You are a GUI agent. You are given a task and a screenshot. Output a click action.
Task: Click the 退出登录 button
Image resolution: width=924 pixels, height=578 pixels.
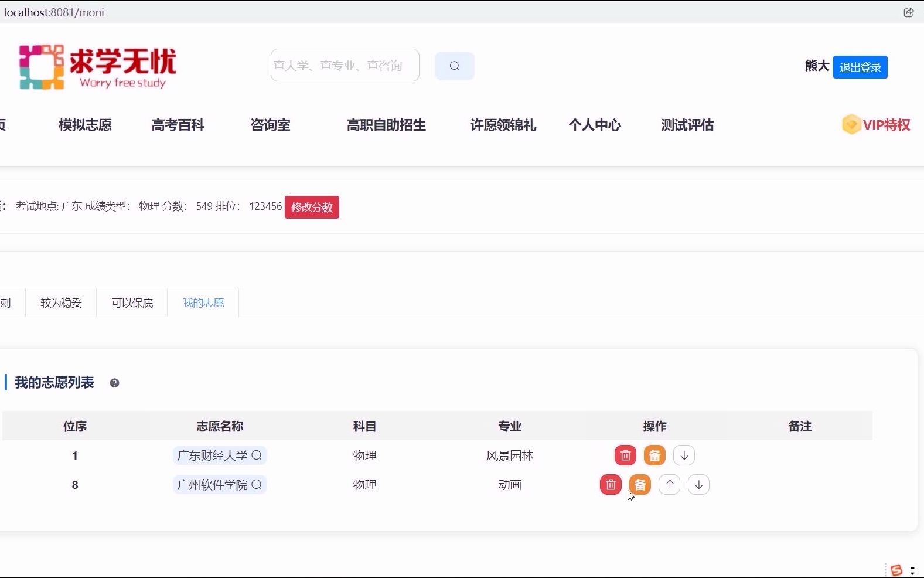pos(860,67)
